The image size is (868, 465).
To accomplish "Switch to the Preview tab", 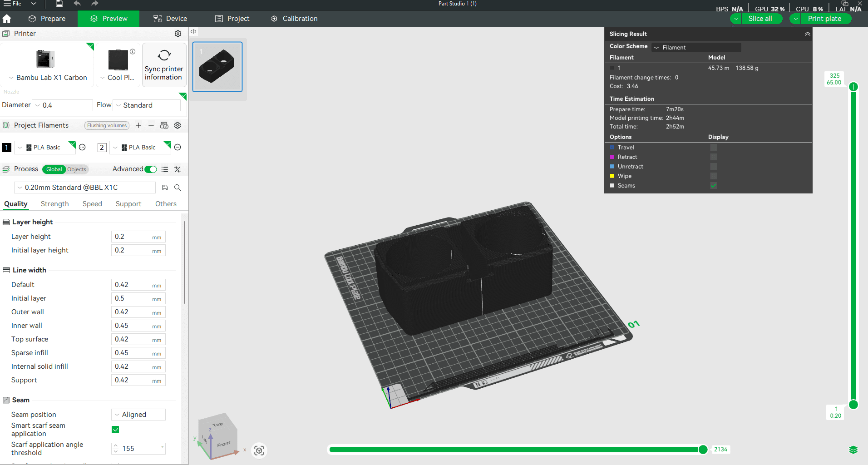I will 108,19.
